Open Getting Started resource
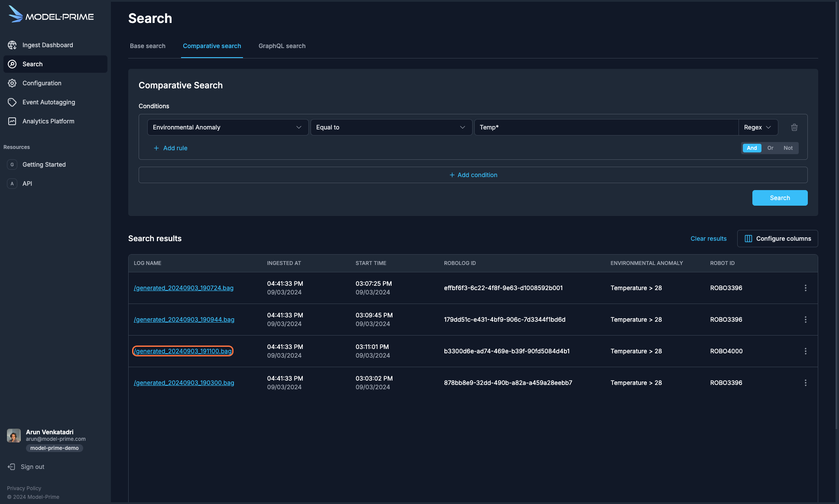 coord(55,165)
